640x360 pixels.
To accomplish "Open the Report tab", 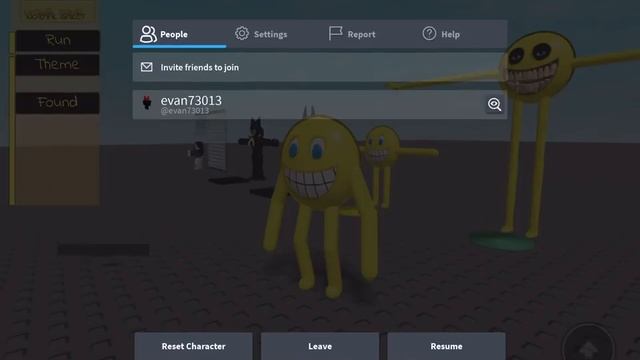I will coord(352,34).
